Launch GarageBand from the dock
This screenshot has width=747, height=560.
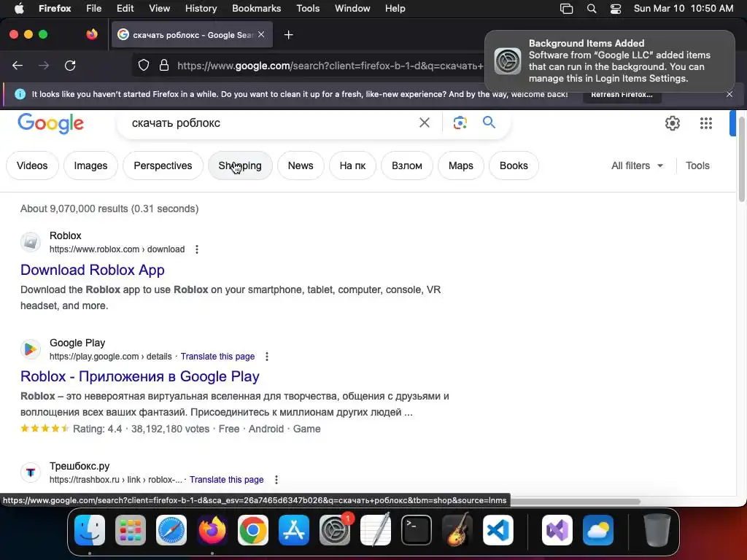[457, 530]
